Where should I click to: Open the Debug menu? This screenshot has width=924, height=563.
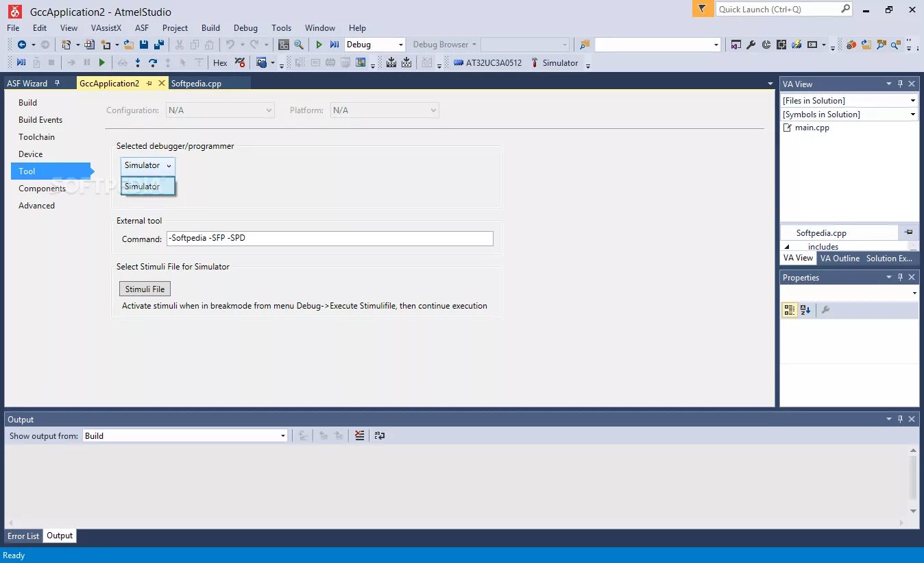coord(245,28)
